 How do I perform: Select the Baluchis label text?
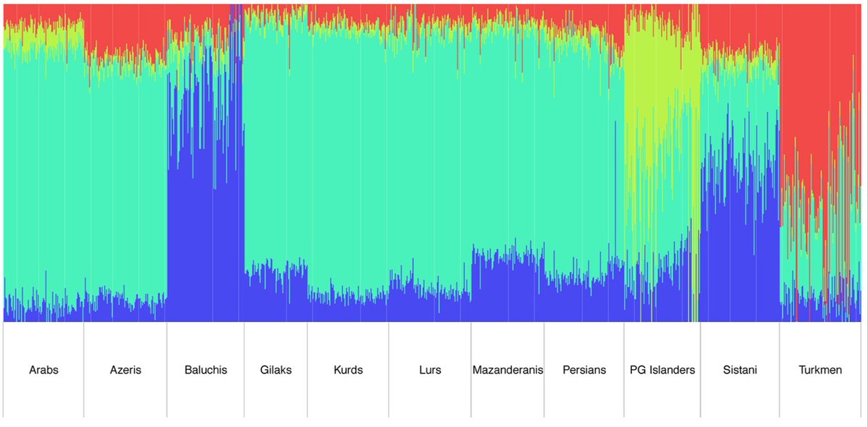point(206,370)
